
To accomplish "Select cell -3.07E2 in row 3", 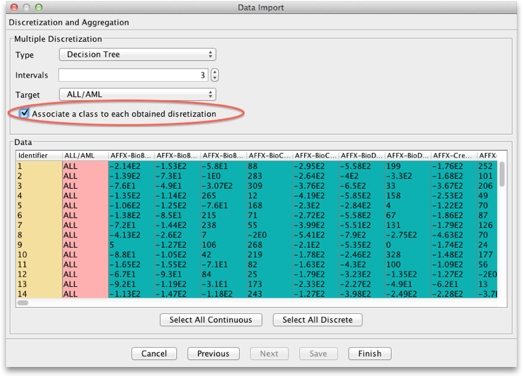I will [223, 186].
